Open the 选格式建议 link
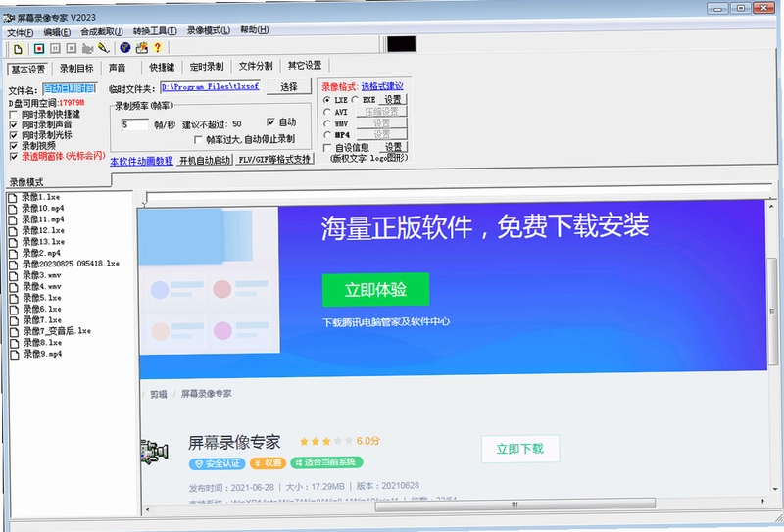 coord(382,86)
